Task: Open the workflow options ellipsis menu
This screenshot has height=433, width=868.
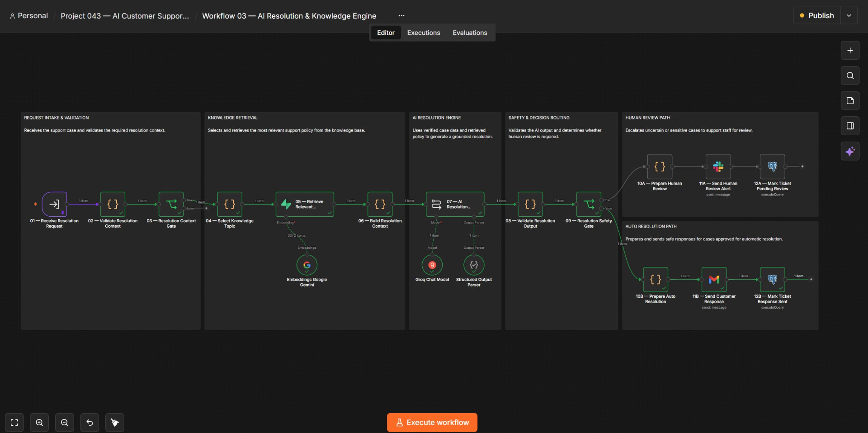Action: tap(401, 15)
